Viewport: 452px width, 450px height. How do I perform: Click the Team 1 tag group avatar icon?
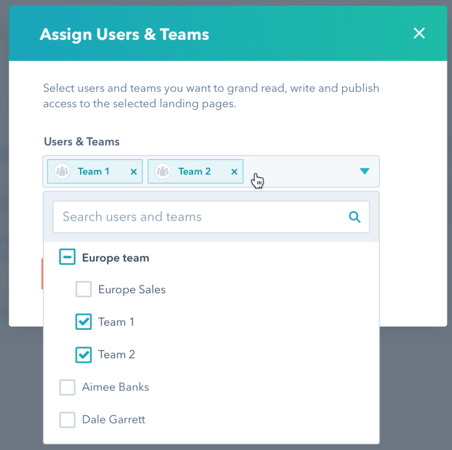click(x=62, y=171)
